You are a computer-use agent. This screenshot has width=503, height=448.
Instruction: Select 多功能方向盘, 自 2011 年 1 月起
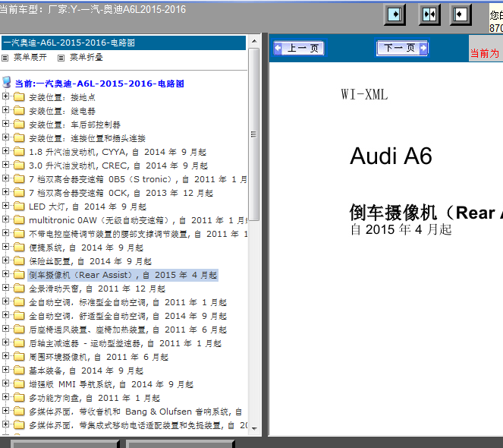pos(94,398)
